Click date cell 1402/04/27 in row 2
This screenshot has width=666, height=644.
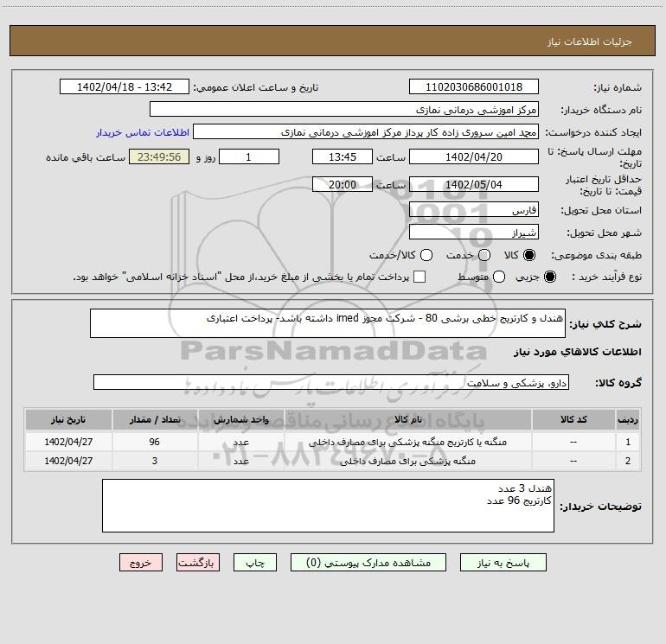[68, 461]
